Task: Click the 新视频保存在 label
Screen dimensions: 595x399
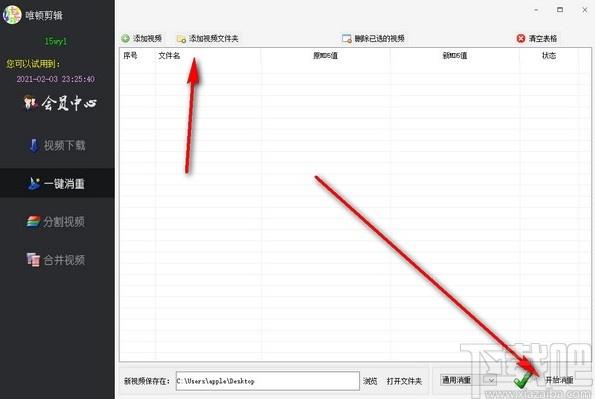Action: [x=147, y=381]
